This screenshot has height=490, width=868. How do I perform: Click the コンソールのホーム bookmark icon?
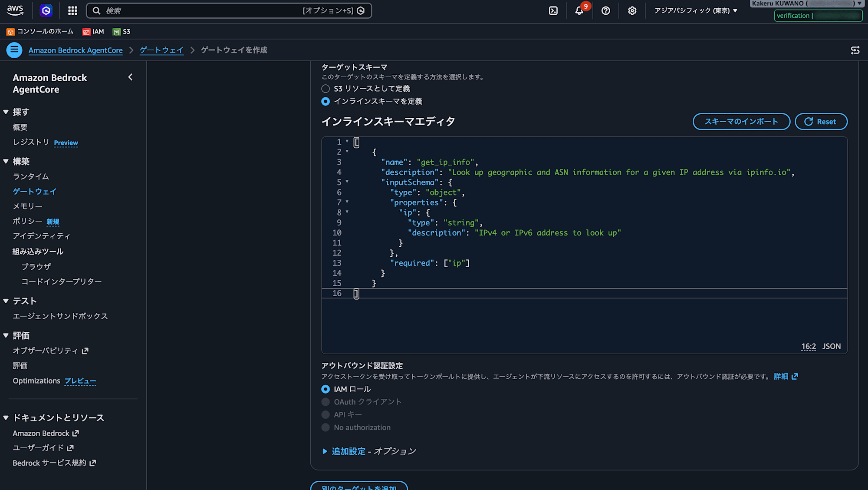click(x=10, y=32)
